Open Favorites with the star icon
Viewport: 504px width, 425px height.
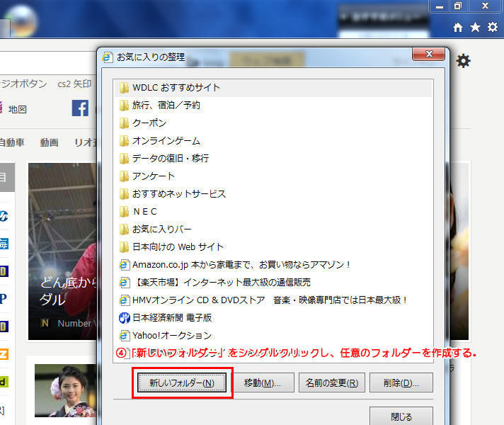coord(475,27)
